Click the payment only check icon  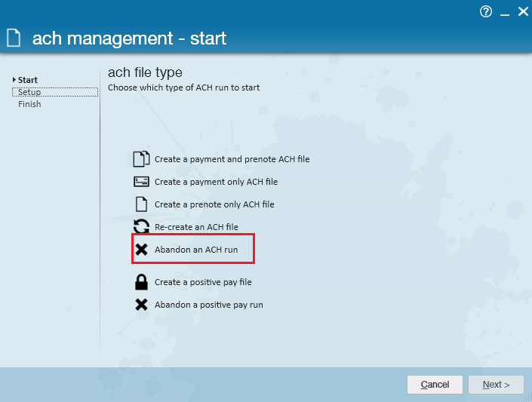pyautogui.click(x=141, y=182)
